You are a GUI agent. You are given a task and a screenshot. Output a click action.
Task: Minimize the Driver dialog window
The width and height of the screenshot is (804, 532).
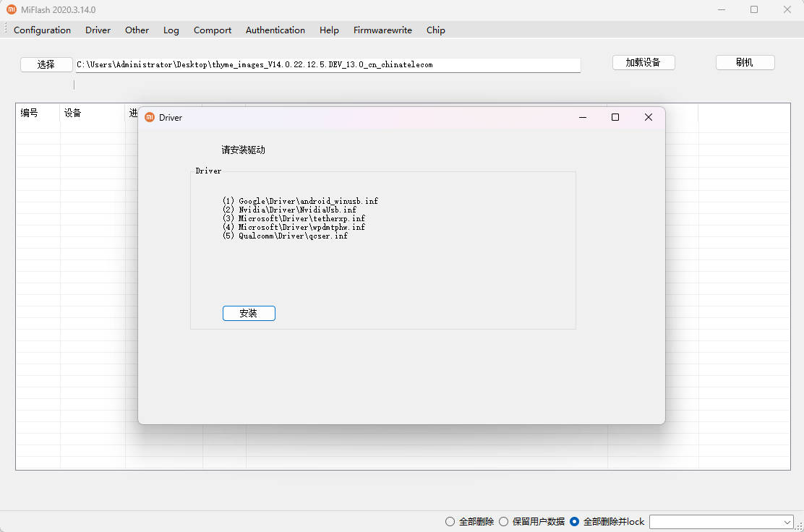tap(582, 117)
